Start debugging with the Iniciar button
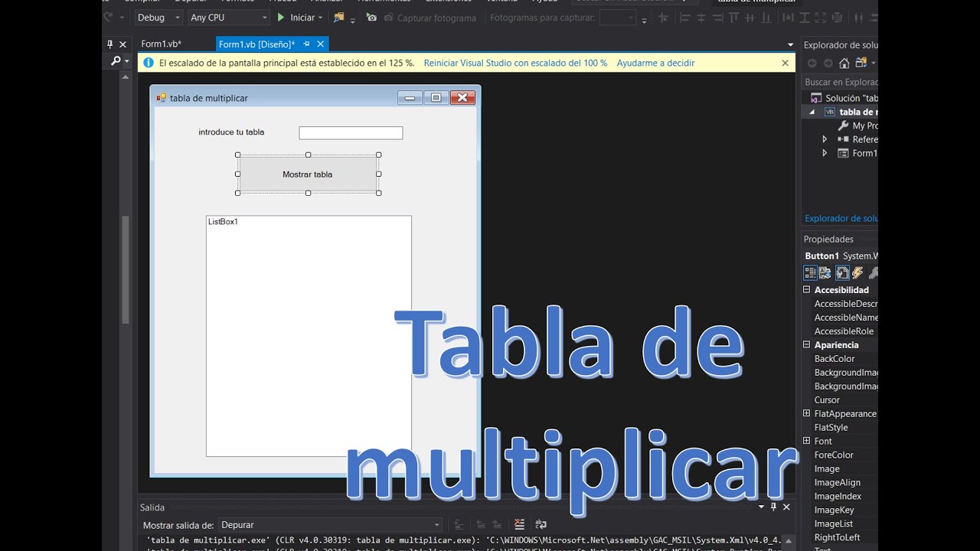This screenshot has width=980, height=551. pos(296,17)
